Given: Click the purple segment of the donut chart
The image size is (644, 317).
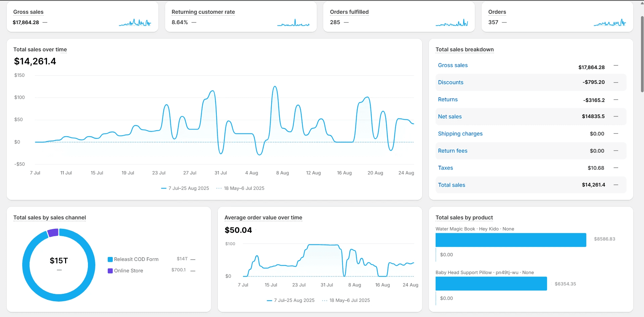Looking at the screenshot, I should [53, 232].
